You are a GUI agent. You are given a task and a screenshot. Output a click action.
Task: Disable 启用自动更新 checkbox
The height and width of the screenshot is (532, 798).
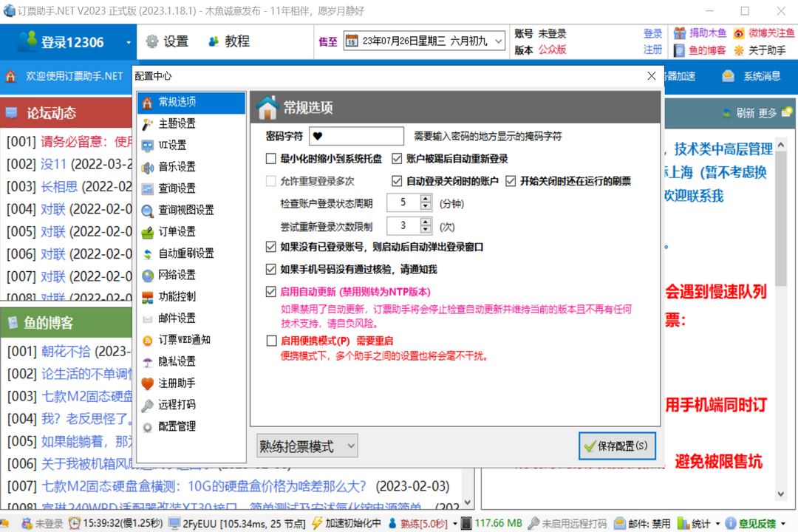pyautogui.click(x=271, y=292)
